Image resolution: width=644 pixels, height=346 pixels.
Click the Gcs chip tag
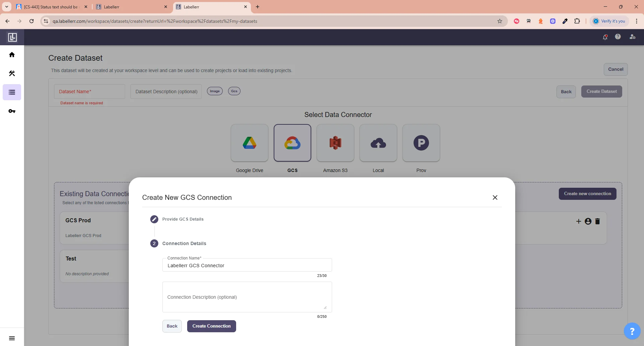click(x=234, y=91)
